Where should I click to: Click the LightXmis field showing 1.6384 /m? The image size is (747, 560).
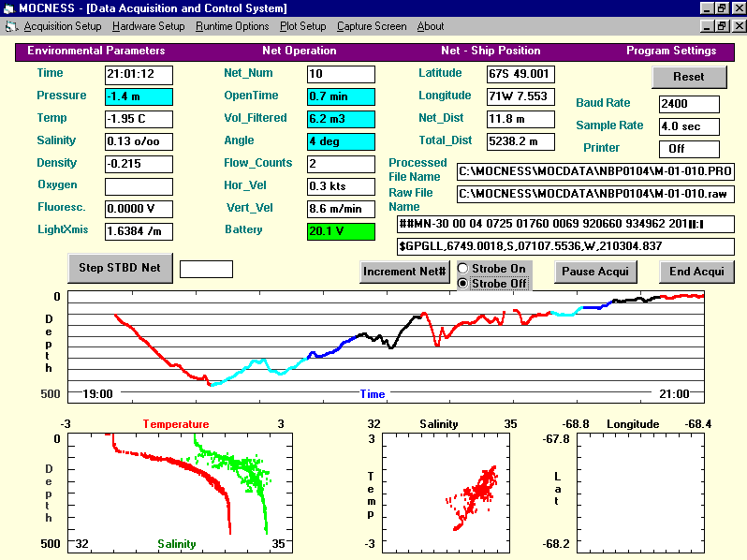[x=139, y=231]
